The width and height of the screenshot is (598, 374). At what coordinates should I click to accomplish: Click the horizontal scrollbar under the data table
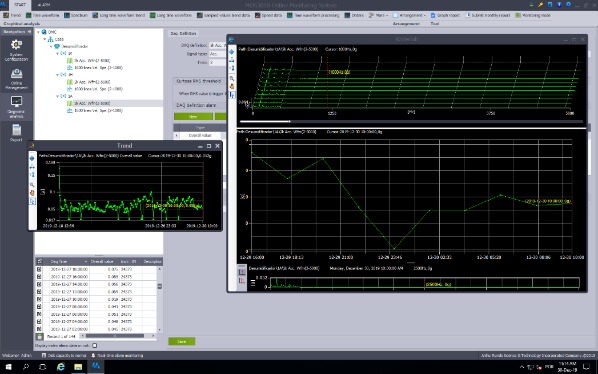pyautogui.click(x=114, y=336)
